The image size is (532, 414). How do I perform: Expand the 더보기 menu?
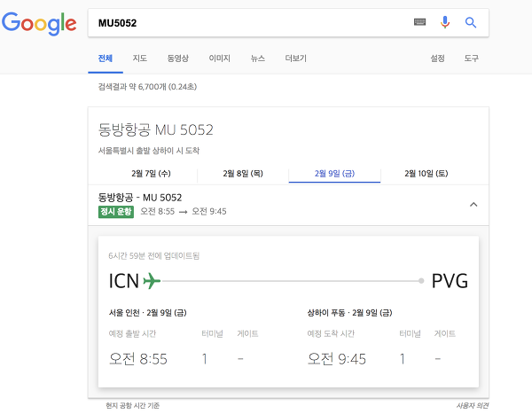pyautogui.click(x=296, y=59)
